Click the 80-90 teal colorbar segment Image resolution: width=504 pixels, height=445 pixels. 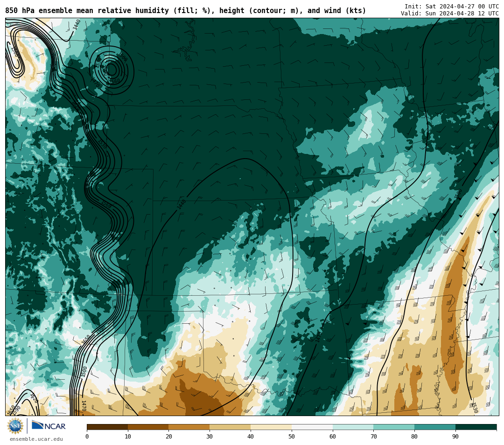[x=435, y=427]
